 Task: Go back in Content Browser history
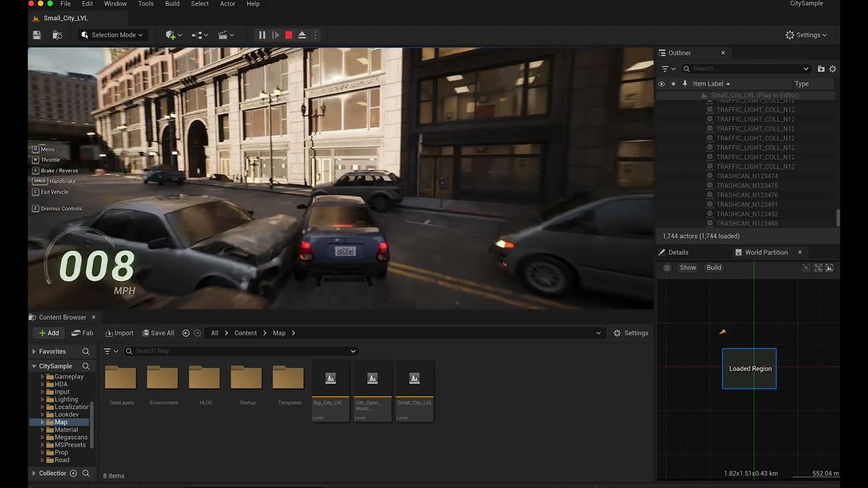[x=186, y=333]
